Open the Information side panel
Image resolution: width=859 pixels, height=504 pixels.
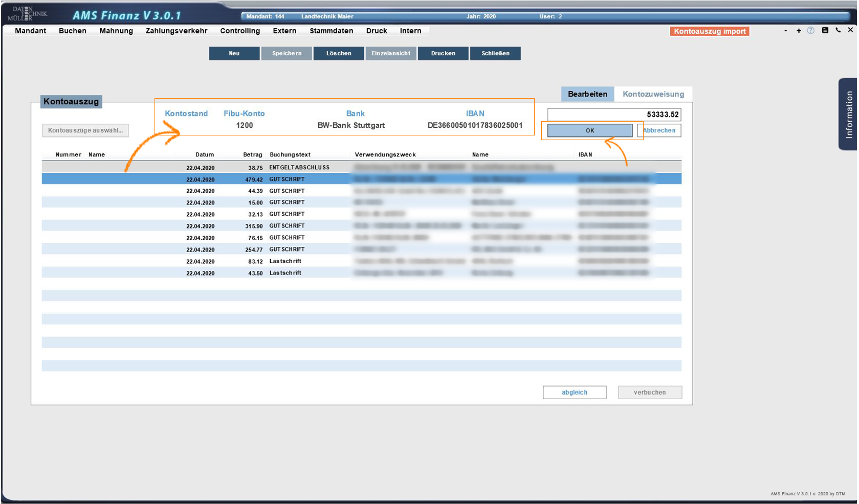pyautogui.click(x=848, y=114)
